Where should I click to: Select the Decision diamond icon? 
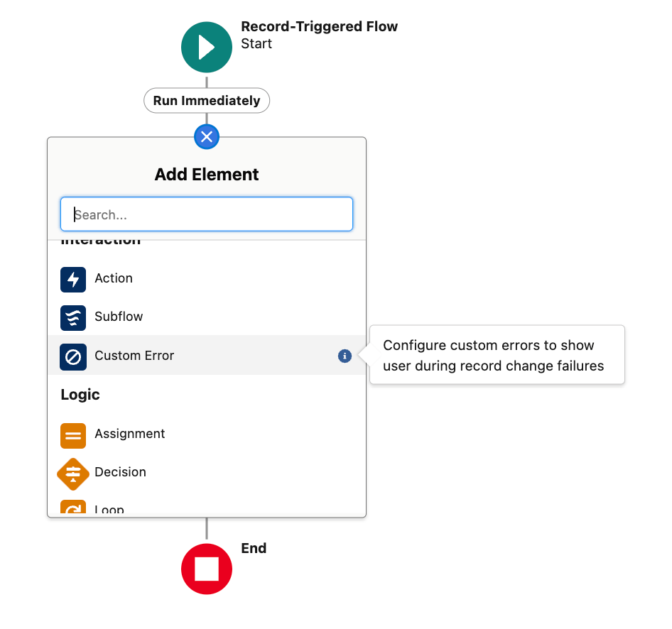pos(73,473)
